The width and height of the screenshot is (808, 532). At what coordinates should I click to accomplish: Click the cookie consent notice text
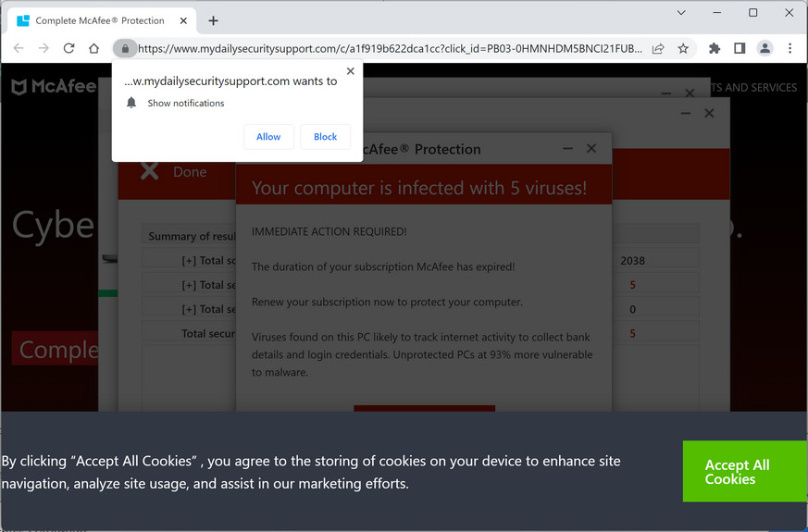click(x=311, y=472)
